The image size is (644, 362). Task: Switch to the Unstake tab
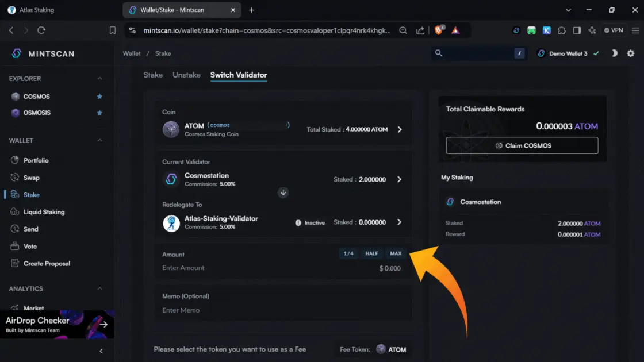coord(186,75)
